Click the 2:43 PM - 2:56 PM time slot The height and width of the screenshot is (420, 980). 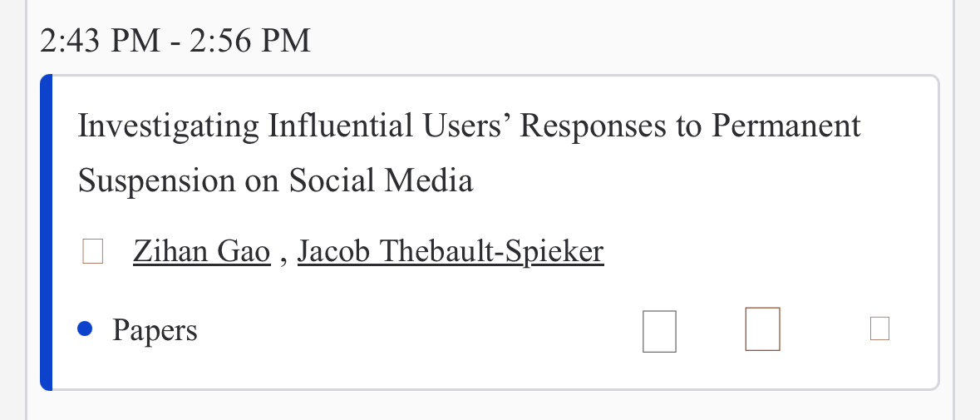175,42
